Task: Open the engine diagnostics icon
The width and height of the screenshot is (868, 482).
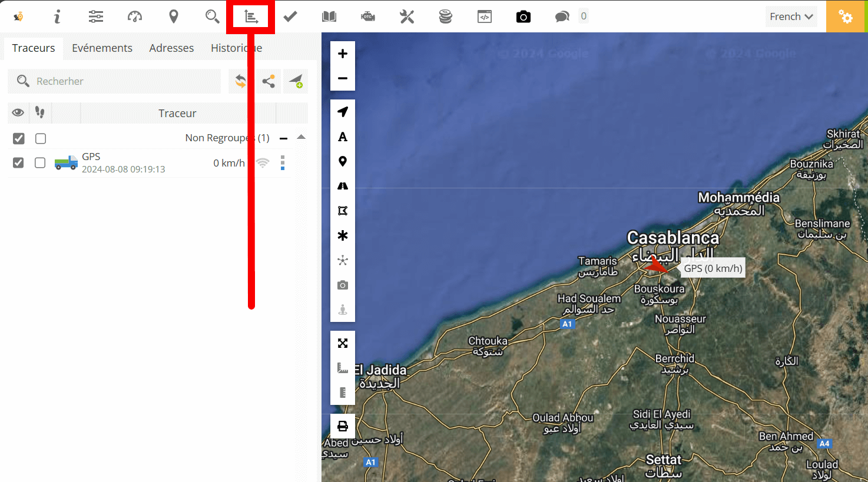Action: point(368,16)
